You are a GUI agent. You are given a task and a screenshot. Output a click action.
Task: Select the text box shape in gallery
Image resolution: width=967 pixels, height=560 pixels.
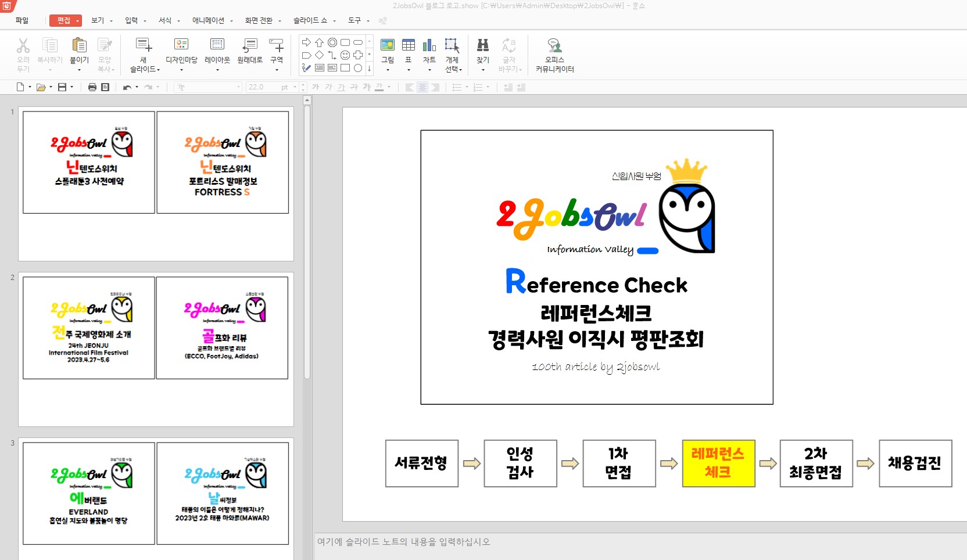[320, 68]
